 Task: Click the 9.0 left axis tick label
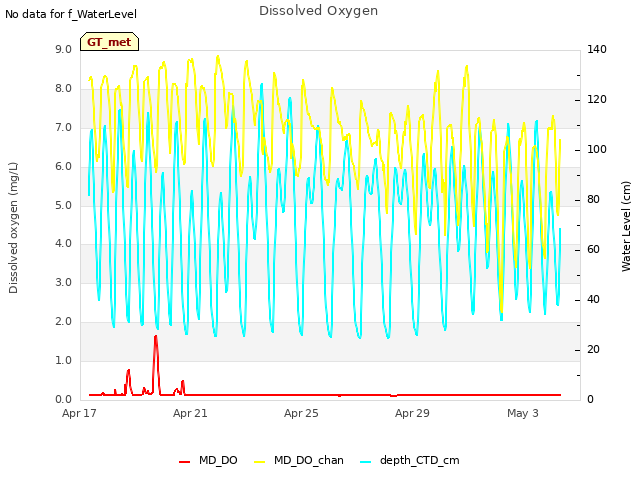63,50
